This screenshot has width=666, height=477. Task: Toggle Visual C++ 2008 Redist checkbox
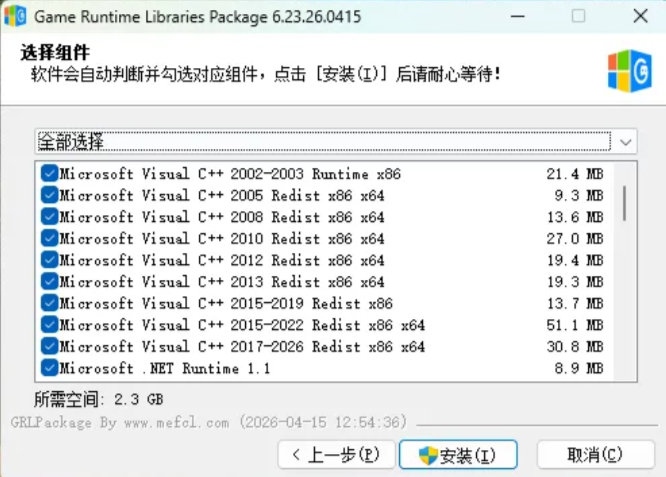click(50, 217)
